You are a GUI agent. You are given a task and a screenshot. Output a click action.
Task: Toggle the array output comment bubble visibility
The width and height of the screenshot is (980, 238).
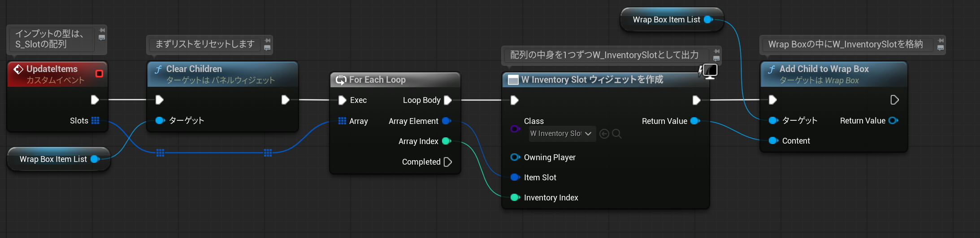point(716,59)
